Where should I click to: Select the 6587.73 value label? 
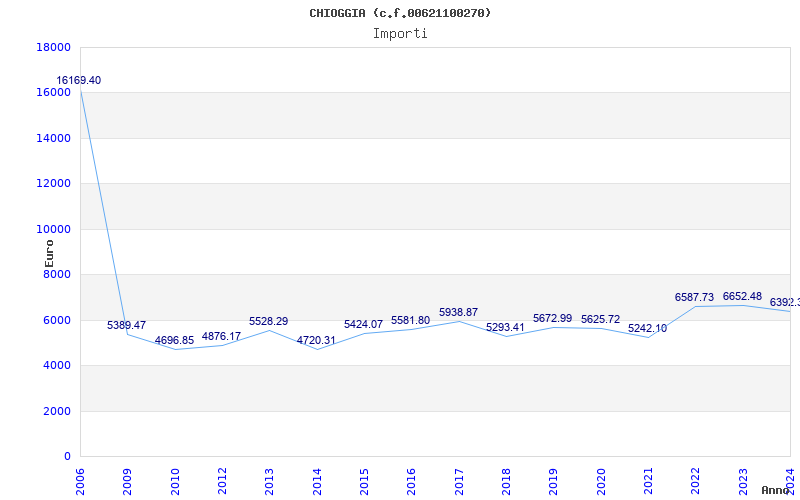(x=694, y=297)
